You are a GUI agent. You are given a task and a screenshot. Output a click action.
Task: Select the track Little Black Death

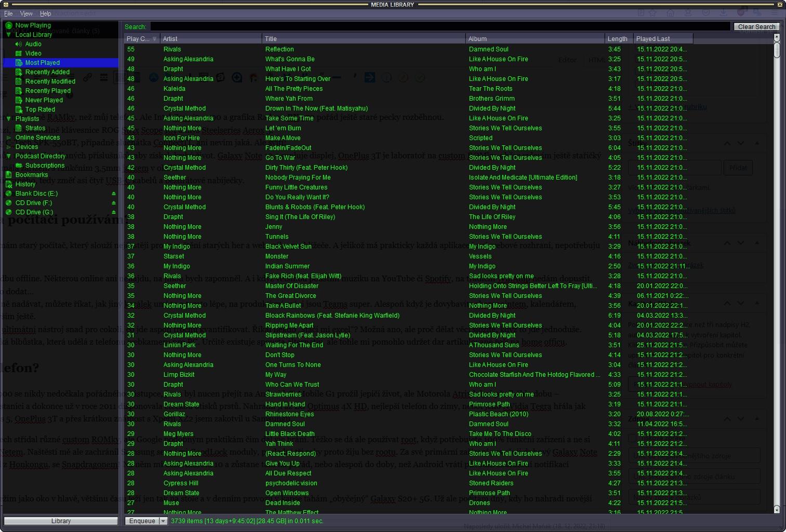[x=290, y=434]
